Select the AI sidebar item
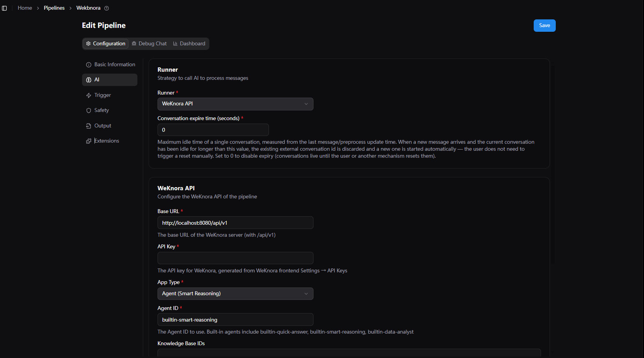Image resolution: width=644 pixels, height=358 pixels. tap(110, 80)
